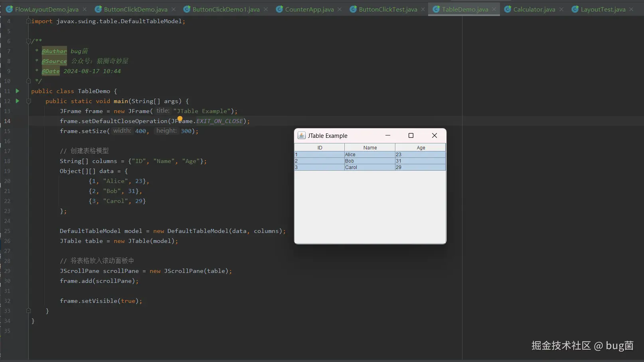Image resolution: width=644 pixels, height=362 pixels.
Task: Close the CounterApp.java editor tab
Action: click(340, 9)
